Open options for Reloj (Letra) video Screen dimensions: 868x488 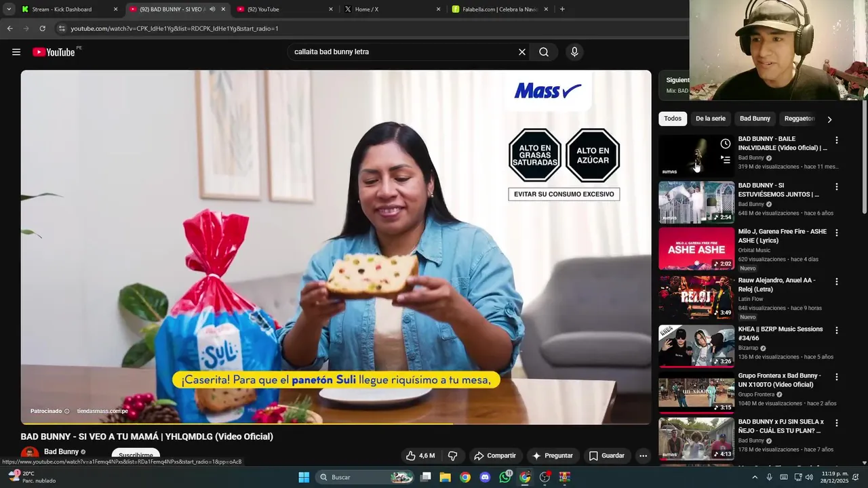(836, 281)
